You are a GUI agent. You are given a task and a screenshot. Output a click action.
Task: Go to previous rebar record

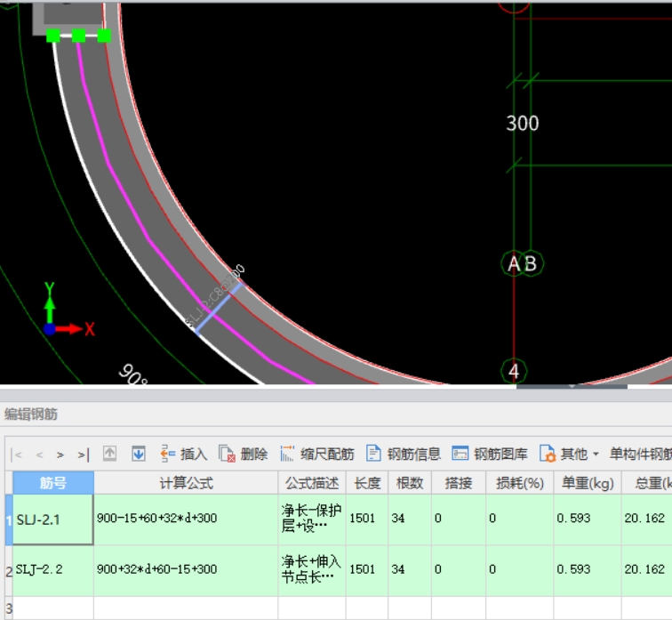pyautogui.click(x=39, y=455)
